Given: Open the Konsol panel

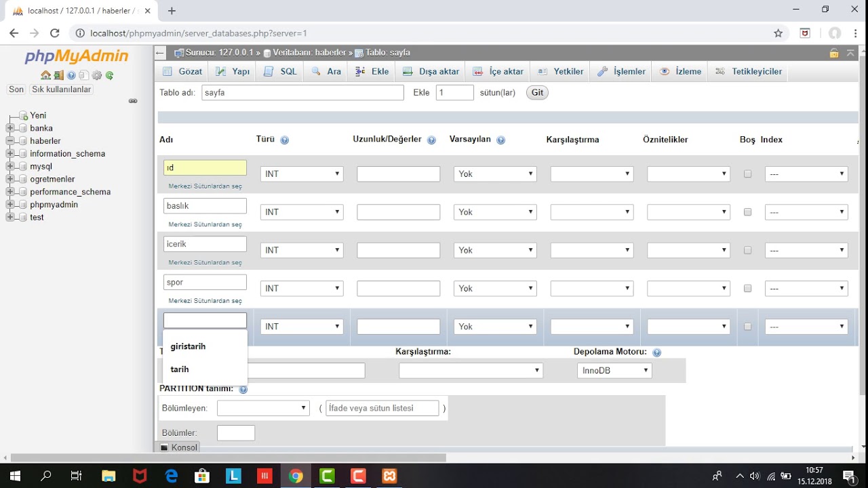Looking at the screenshot, I should 179,447.
